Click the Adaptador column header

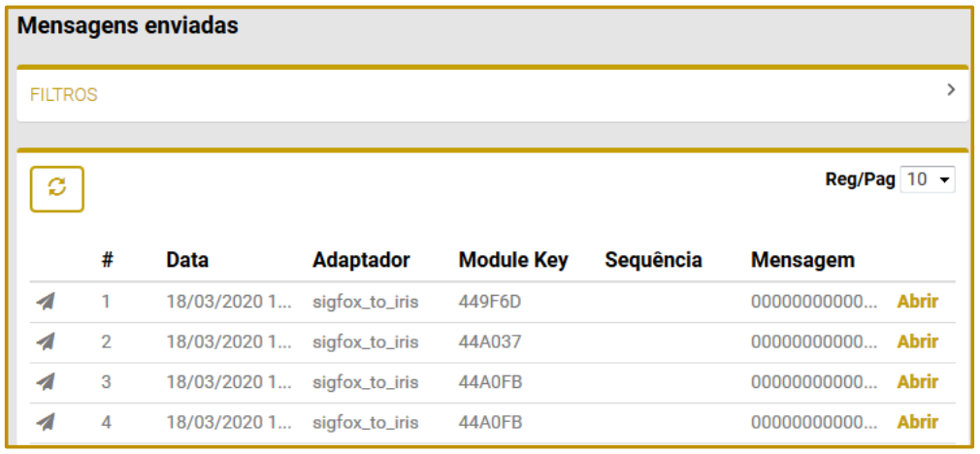point(361,260)
